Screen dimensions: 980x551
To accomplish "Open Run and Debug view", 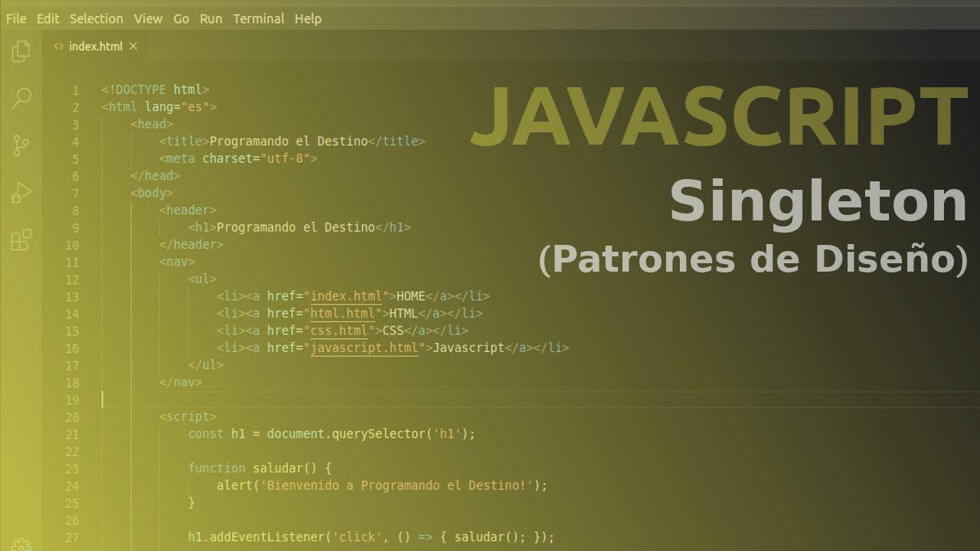I will [21, 192].
